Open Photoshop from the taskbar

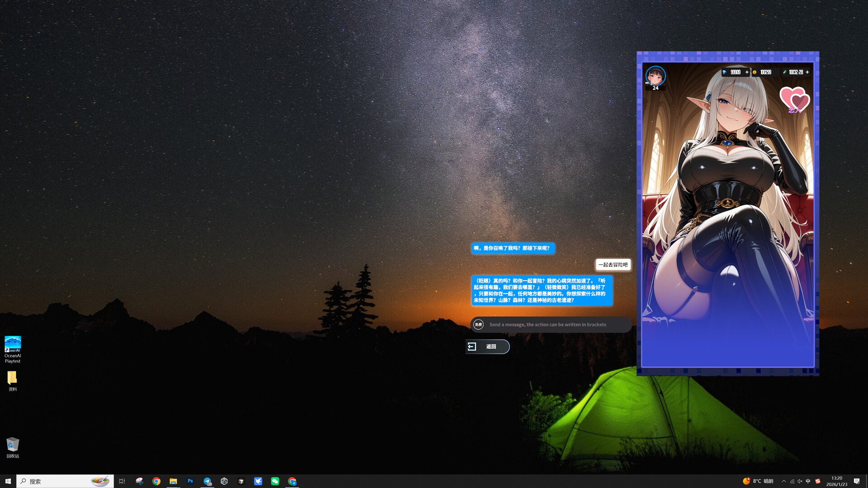click(x=190, y=481)
